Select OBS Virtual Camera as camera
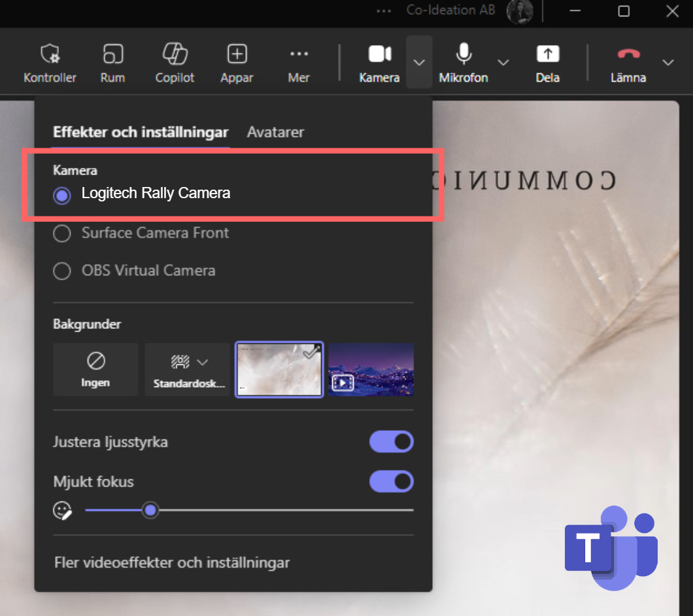 coord(62,271)
